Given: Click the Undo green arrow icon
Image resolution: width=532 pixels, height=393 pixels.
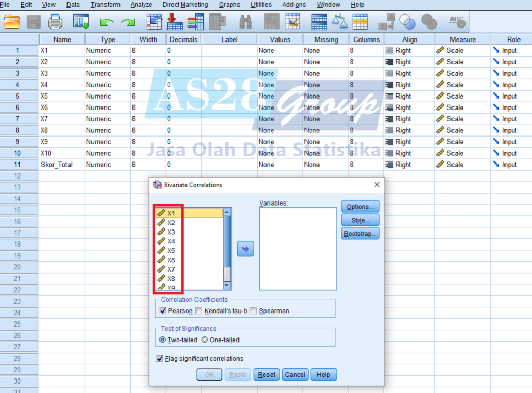Looking at the screenshot, I should [107, 22].
